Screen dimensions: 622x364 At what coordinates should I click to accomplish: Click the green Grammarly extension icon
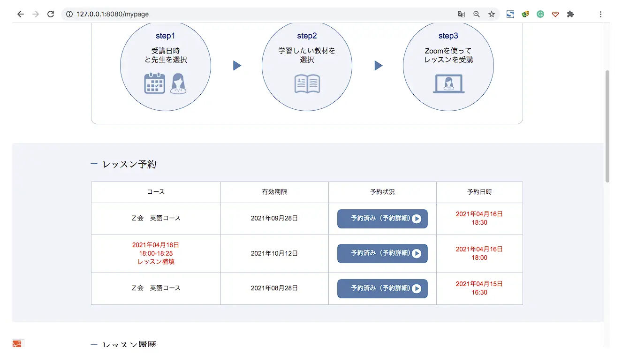point(540,14)
